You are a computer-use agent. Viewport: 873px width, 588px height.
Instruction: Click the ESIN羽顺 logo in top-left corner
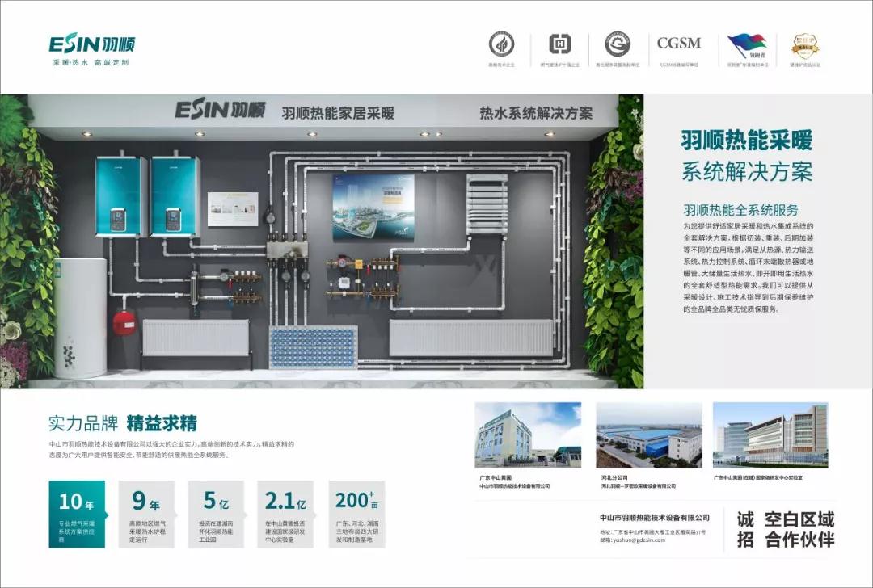pyautogui.click(x=91, y=46)
